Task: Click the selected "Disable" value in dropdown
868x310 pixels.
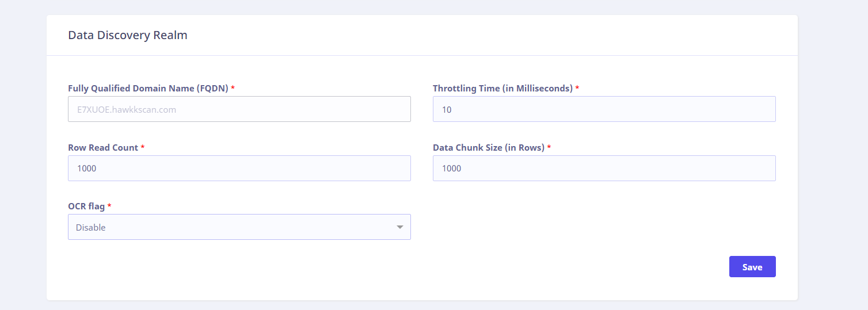Action: point(91,227)
